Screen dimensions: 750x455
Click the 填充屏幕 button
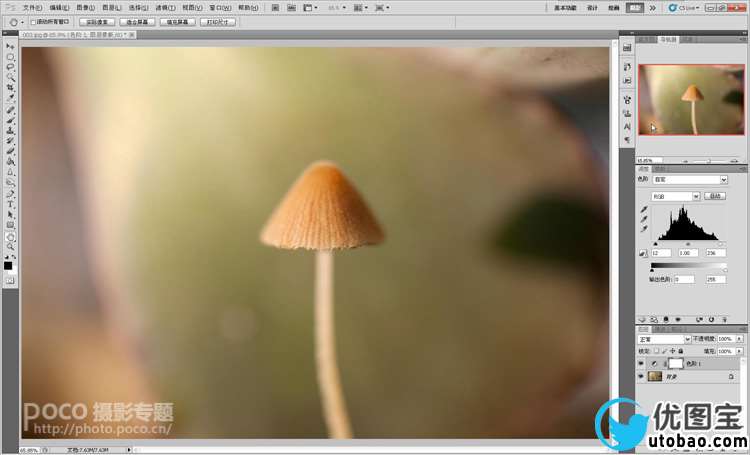tap(177, 22)
